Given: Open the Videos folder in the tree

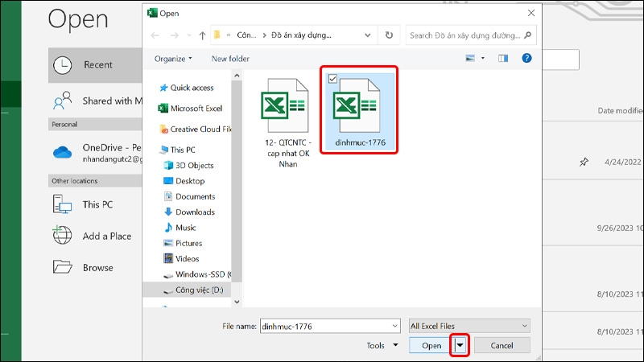Looking at the screenshot, I should [x=181, y=259].
